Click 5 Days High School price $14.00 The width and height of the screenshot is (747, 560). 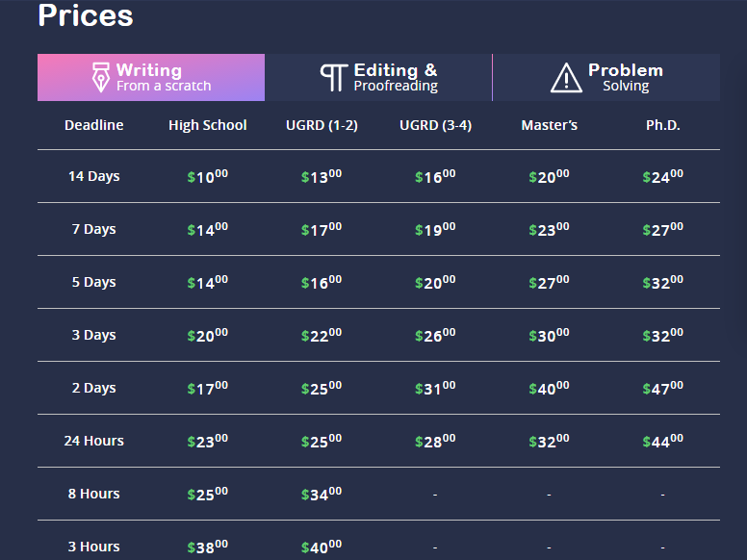(x=208, y=282)
